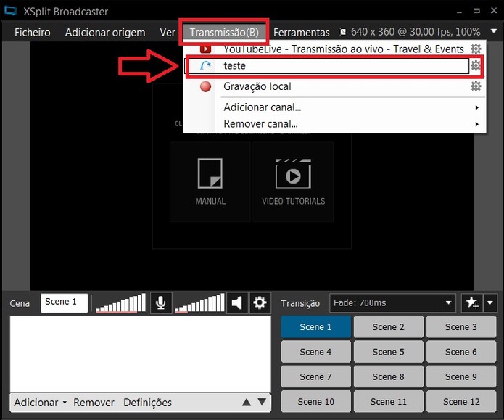
Task: Click Remover below the sources list
Action: (94, 403)
